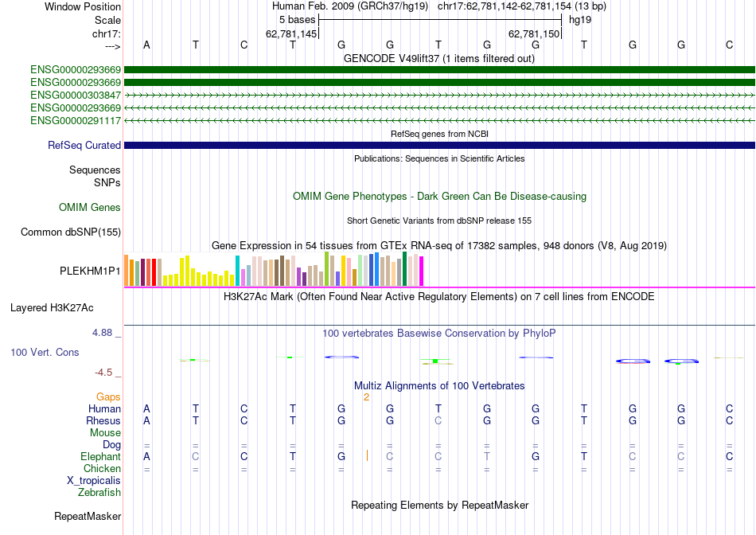Image resolution: width=756 pixels, height=535 pixels.
Task: Click the Common dbSNP(155) track label
Action: pyautogui.click(x=71, y=232)
